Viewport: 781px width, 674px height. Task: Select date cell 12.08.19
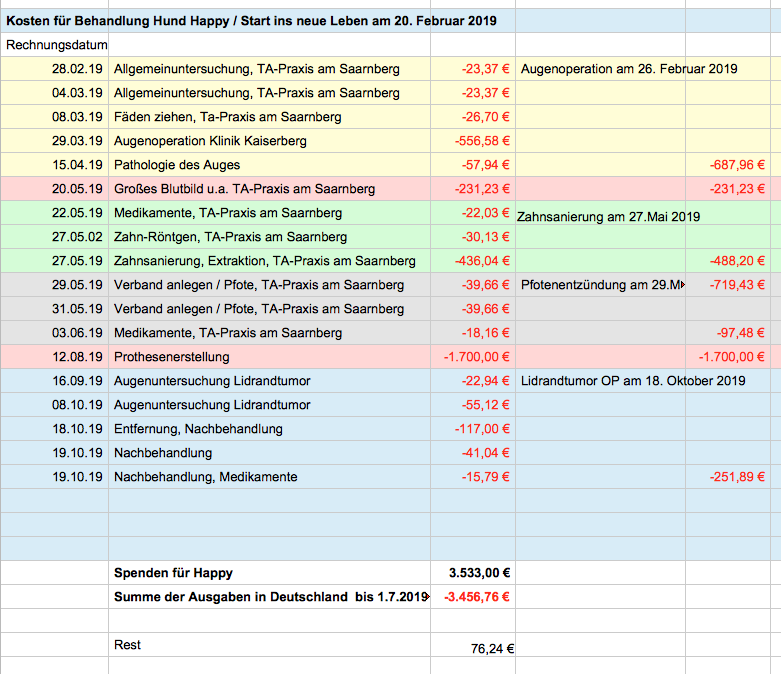coord(55,357)
